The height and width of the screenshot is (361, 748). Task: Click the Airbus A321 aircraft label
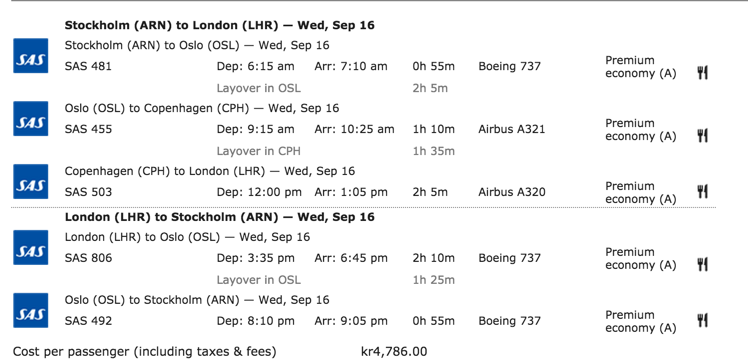tap(511, 129)
